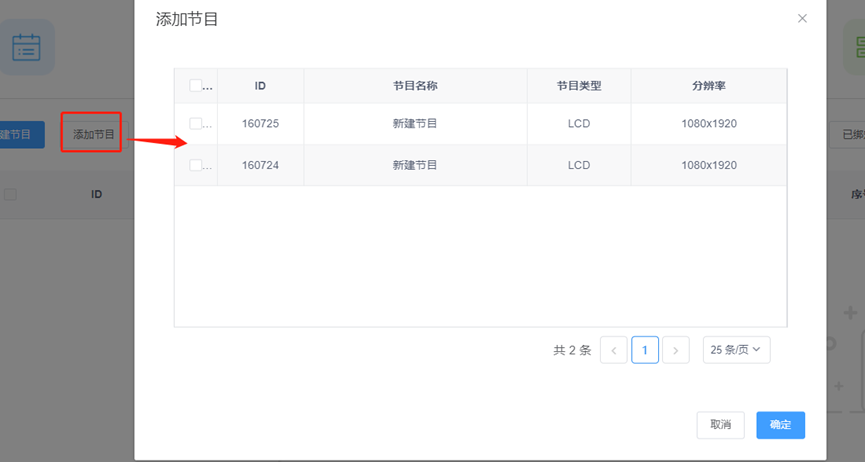Go to previous page arrow in pagination
Image resolution: width=865 pixels, height=462 pixels.
tap(614, 350)
